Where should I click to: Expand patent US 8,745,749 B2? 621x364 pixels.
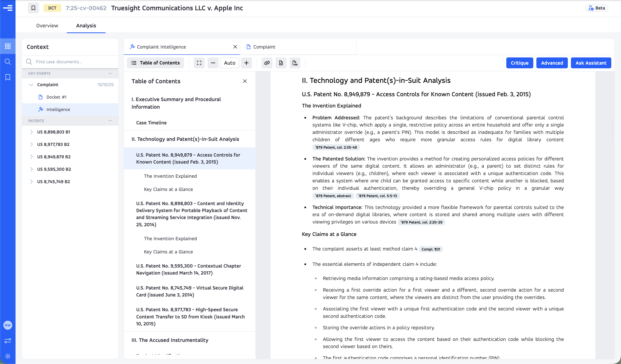tap(31, 181)
